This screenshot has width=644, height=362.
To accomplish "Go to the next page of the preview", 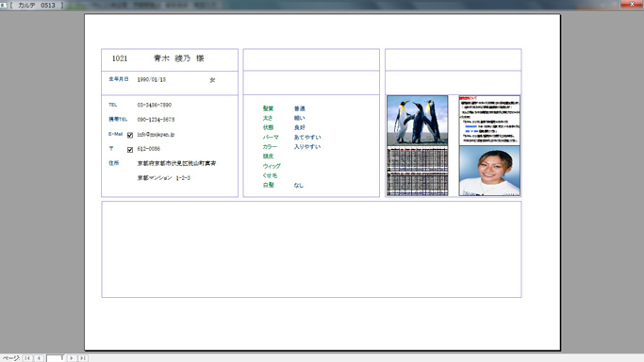I will click(x=72, y=358).
